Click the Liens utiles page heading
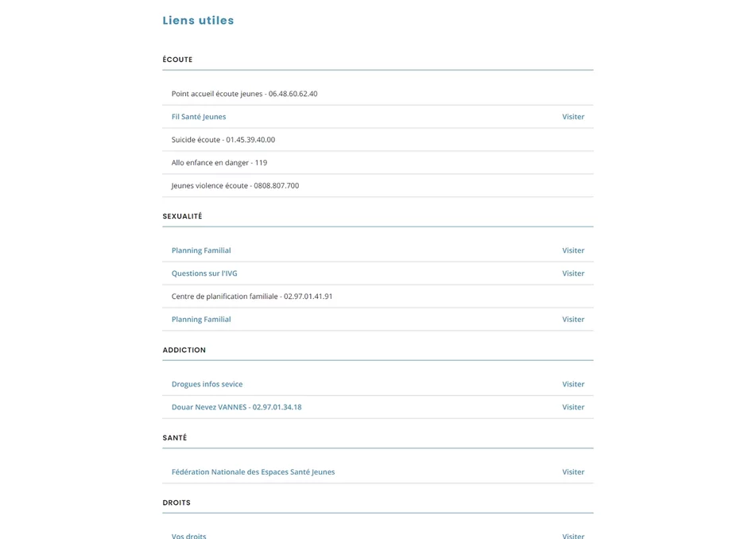The image size is (756, 539). 198,21
